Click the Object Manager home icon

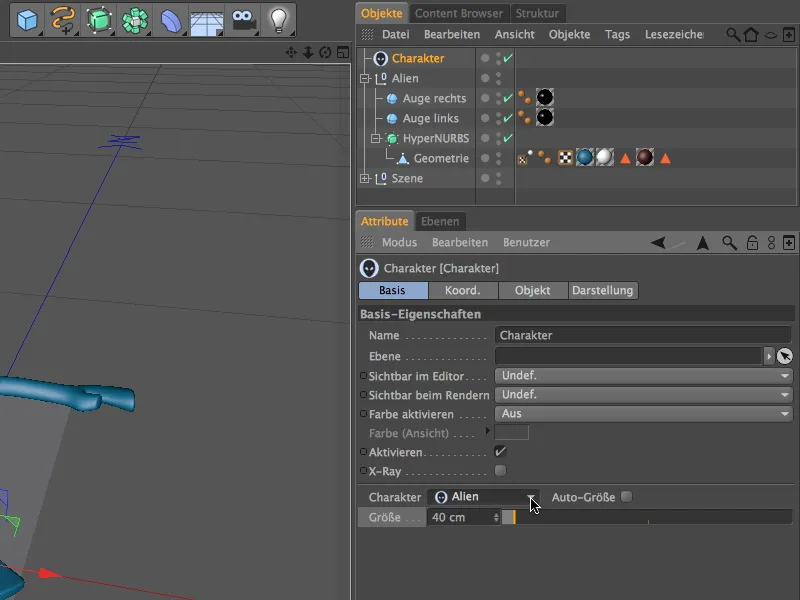(x=751, y=35)
